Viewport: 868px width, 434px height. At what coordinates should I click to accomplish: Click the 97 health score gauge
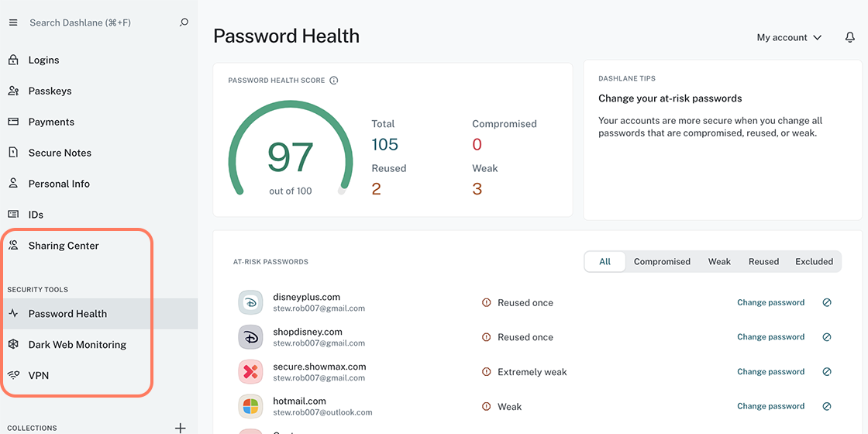[291, 150]
